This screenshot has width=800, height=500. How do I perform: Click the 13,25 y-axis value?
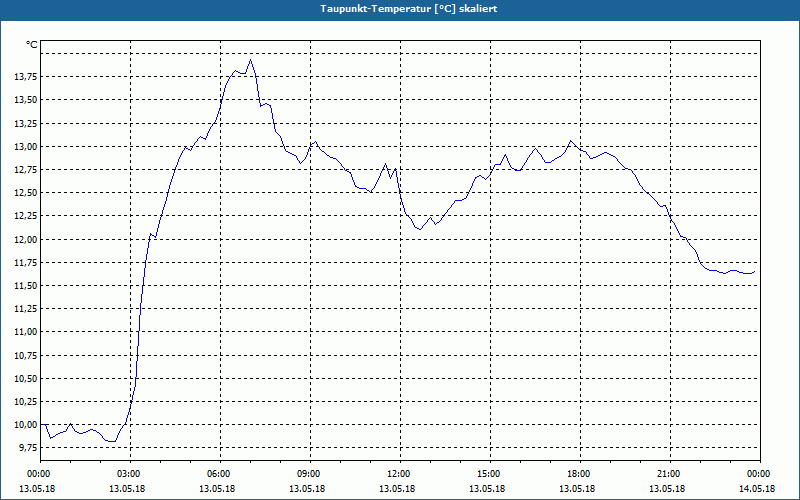[27, 123]
